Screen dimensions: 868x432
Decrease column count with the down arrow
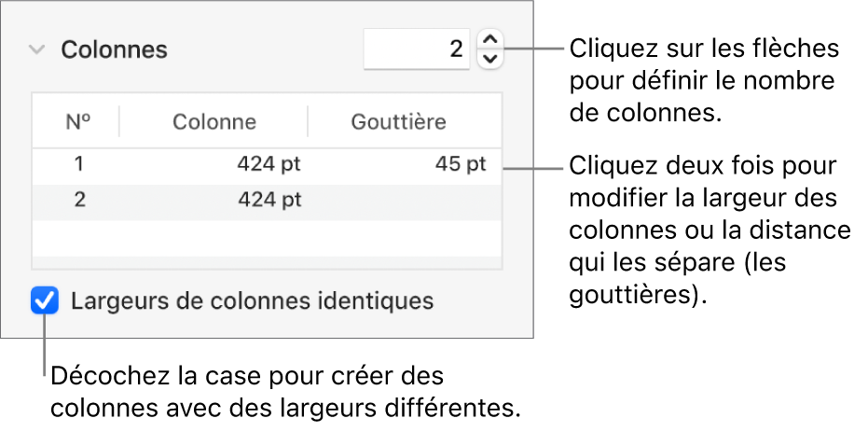490,59
